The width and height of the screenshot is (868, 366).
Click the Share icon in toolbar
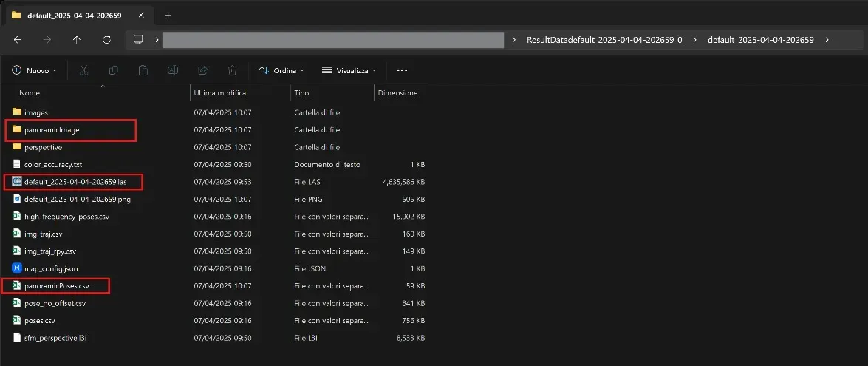(202, 70)
